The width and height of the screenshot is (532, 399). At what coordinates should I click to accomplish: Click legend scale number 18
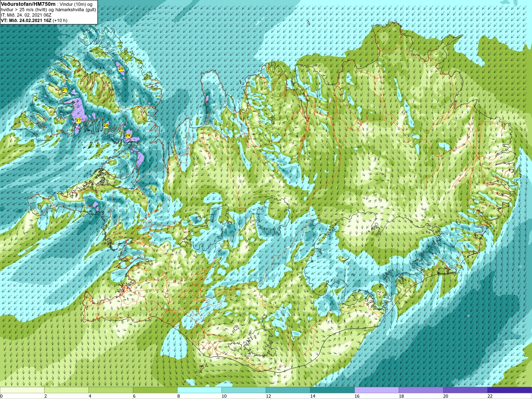pos(401,396)
